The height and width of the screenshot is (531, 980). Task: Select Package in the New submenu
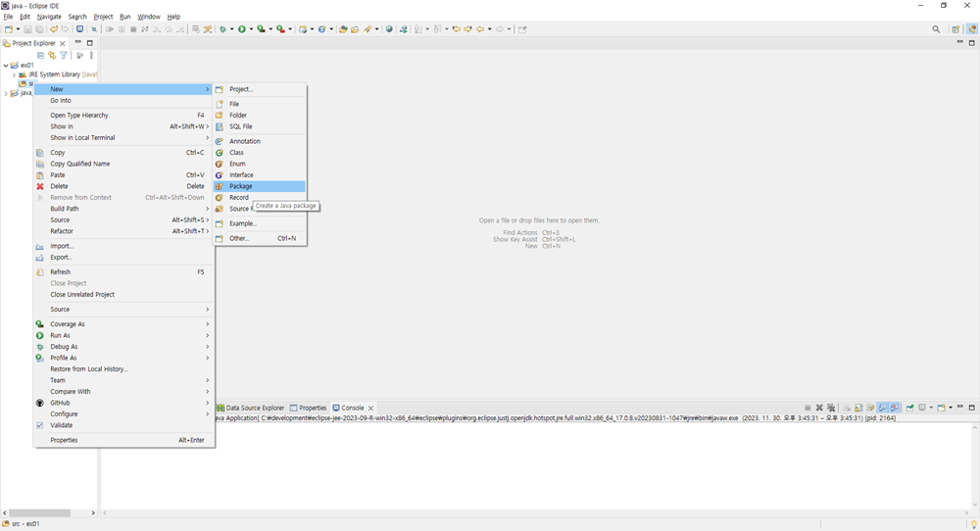(259, 186)
